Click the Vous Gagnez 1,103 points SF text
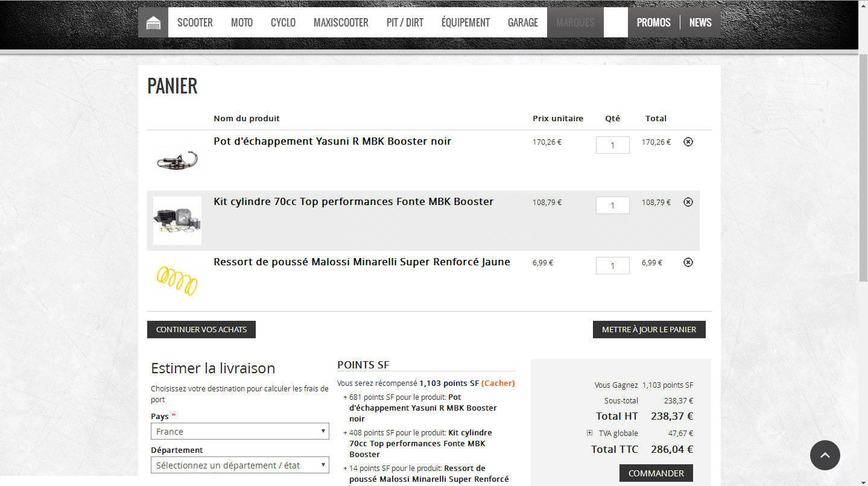The height and width of the screenshot is (486, 868). [644, 385]
